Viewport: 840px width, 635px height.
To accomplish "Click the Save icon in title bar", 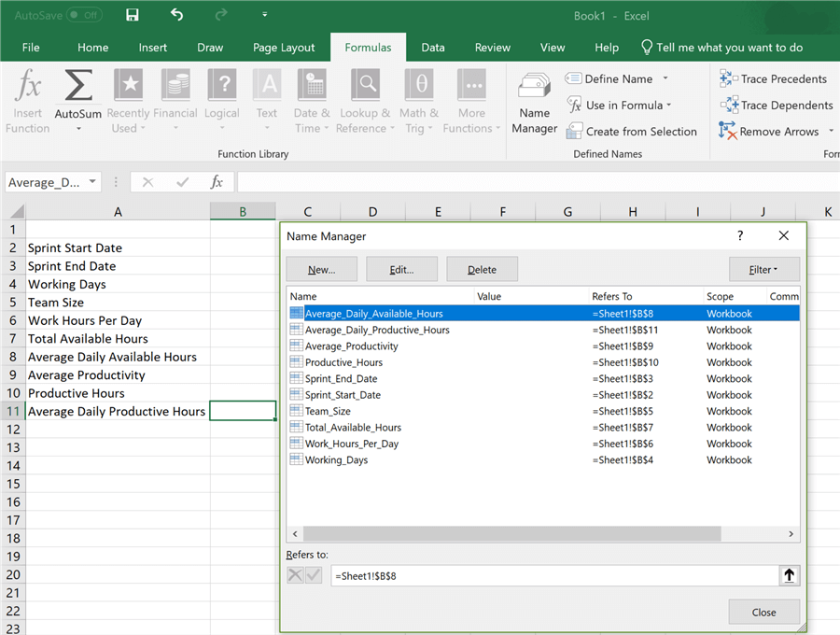I will click(x=132, y=16).
